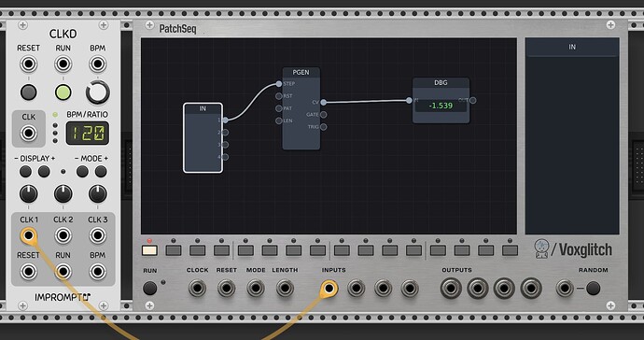The image size is (644, 340).
Task: Click the CLKD BPM output jack at bottom
Action: [x=97, y=271]
